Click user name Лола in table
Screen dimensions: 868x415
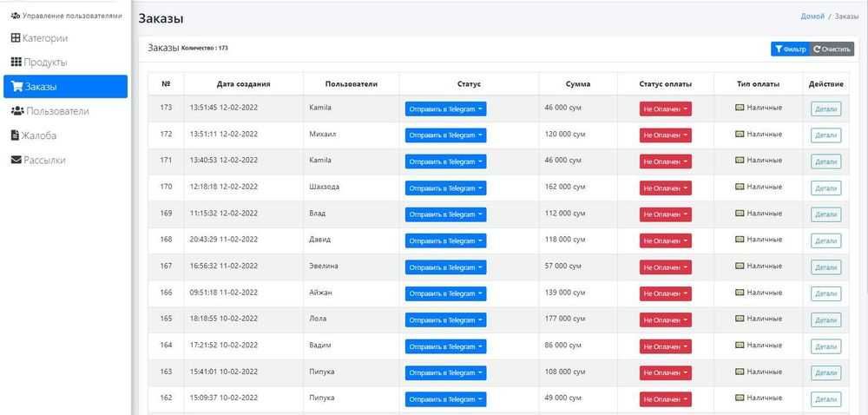318,319
